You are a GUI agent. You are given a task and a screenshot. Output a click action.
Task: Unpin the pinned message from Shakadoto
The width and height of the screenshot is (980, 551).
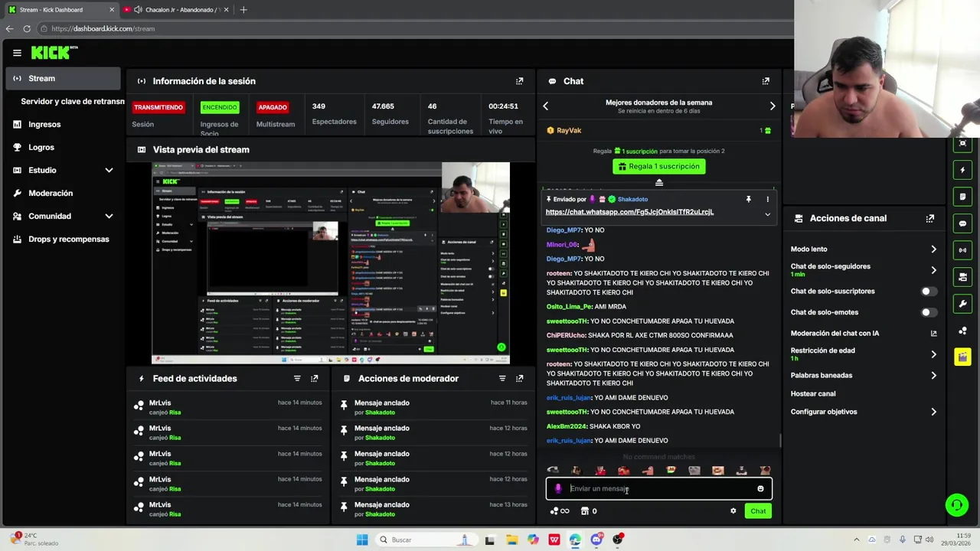tap(748, 199)
